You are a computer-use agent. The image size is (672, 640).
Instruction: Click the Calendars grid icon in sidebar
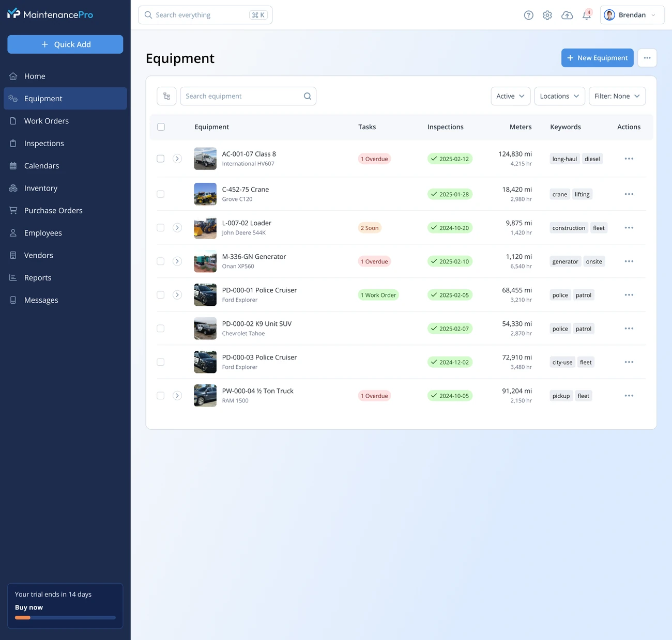tap(13, 166)
